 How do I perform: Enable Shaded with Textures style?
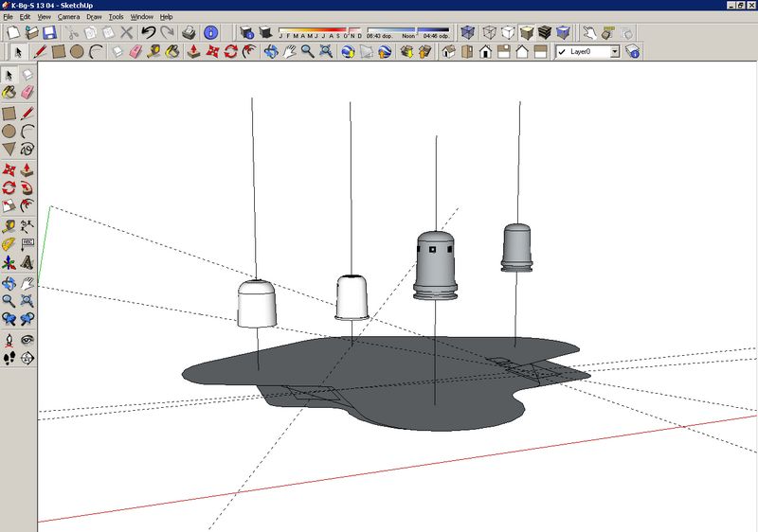click(x=545, y=32)
